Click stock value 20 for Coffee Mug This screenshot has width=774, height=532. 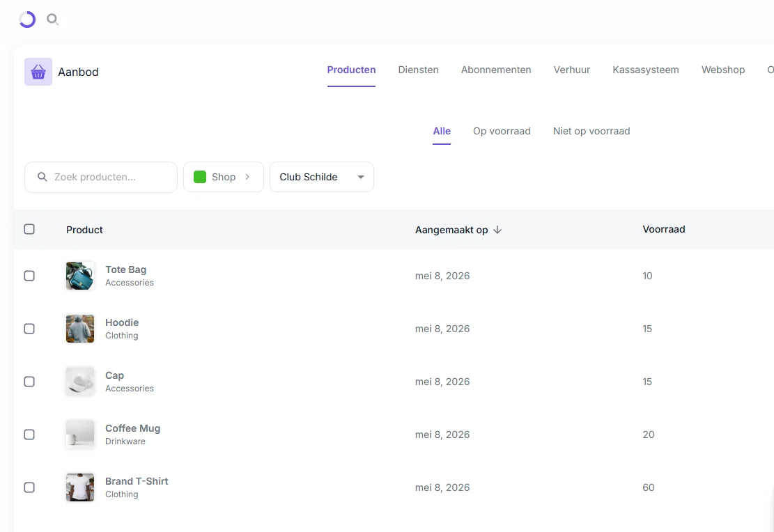(x=648, y=435)
